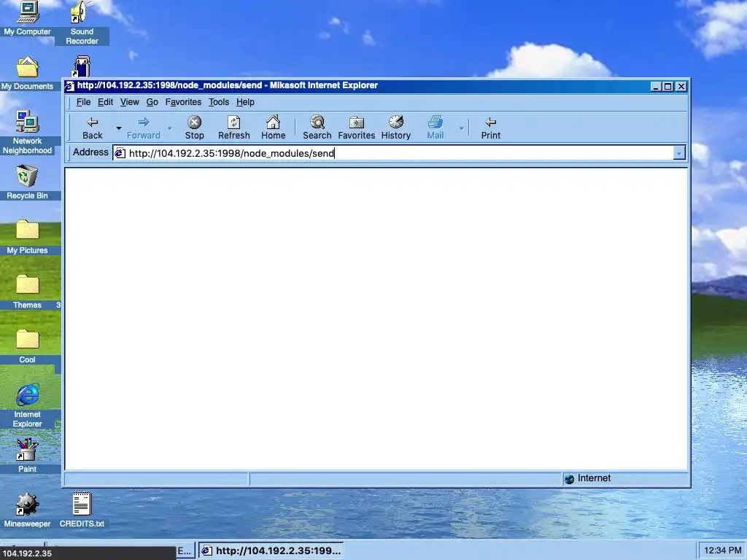Stop loading with the Stop button
Image resolution: width=747 pixels, height=560 pixels.
[x=194, y=128]
